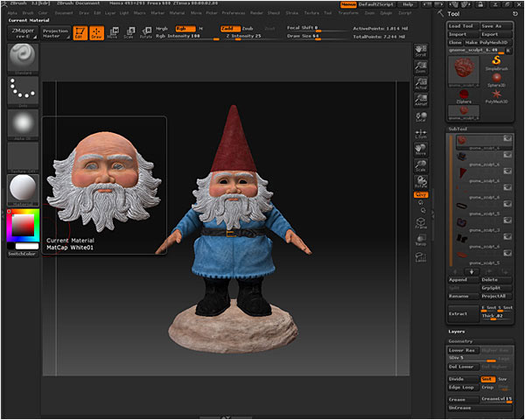
Task: Click the Divide geometry button
Action: pyautogui.click(x=464, y=379)
